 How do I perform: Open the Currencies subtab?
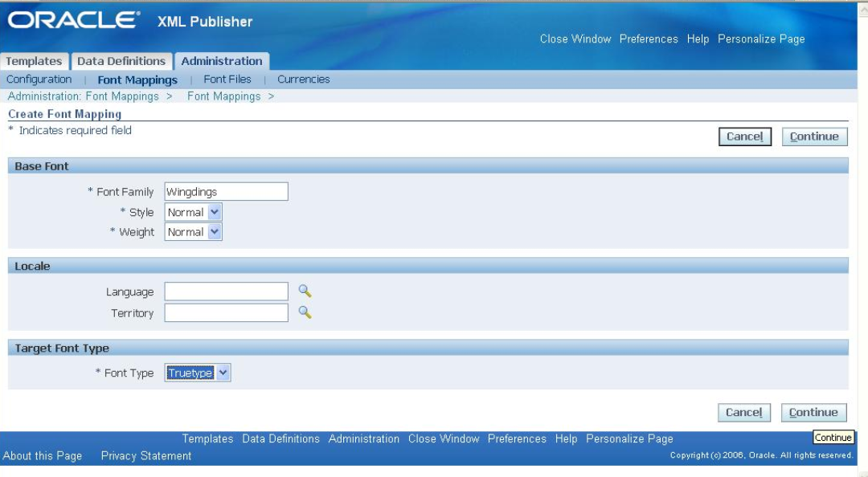tap(303, 79)
